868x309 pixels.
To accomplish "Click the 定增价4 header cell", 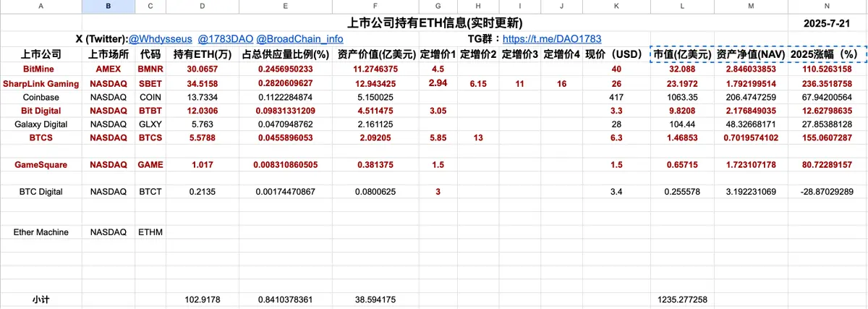I will (561, 54).
